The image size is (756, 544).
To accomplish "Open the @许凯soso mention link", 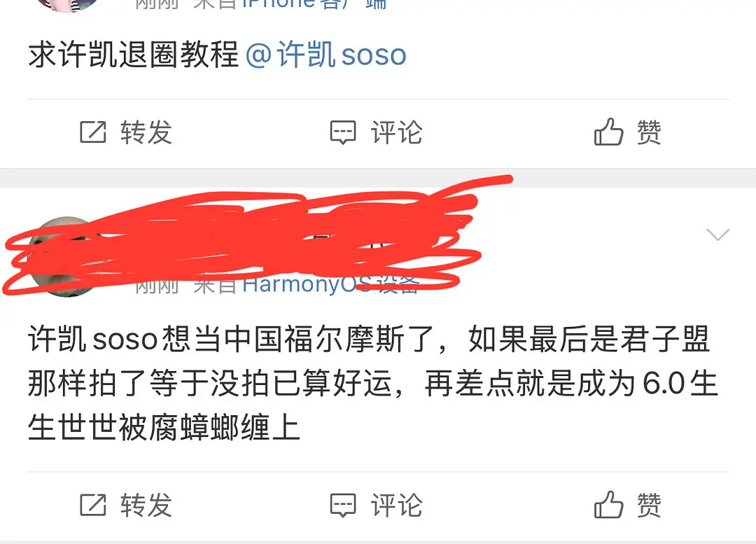I will coord(326,55).
